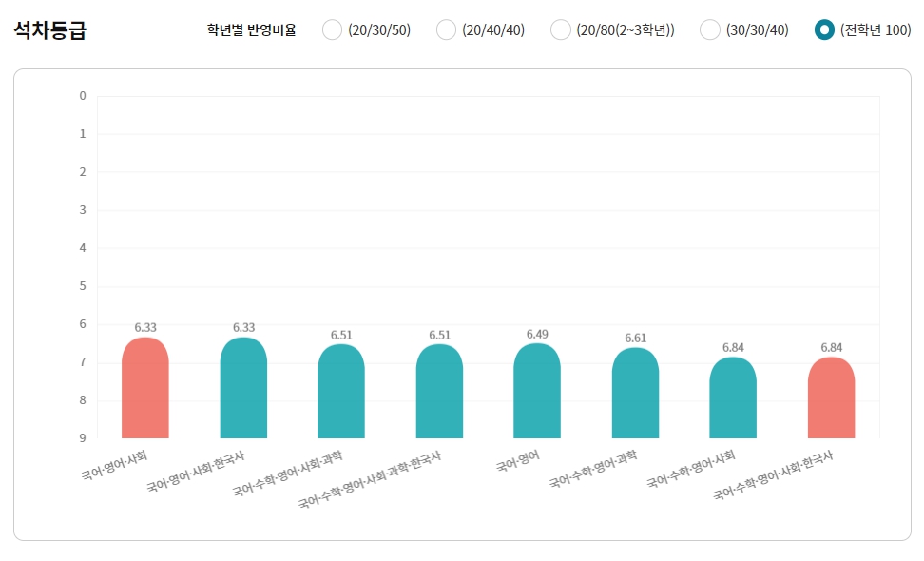Image resolution: width=924 pixels, height=561 pixels.
Task: Click the y-axis value 0
Action: click(83, 96)
